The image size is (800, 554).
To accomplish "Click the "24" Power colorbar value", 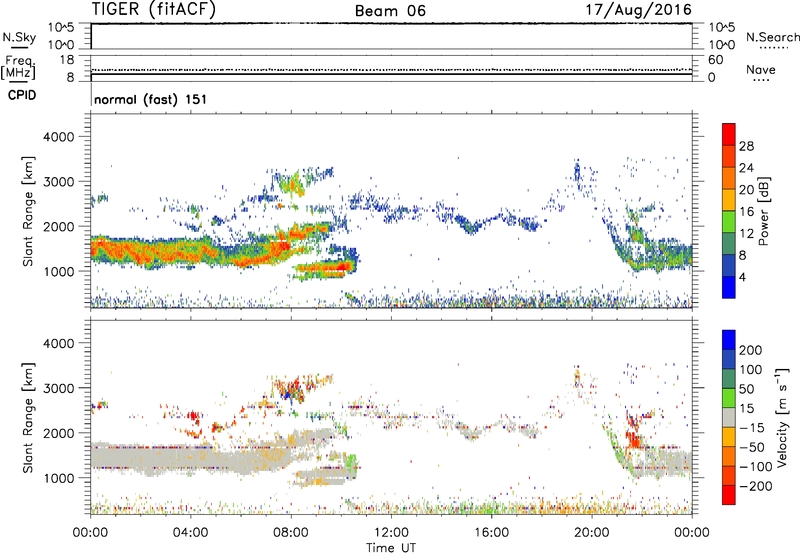I will (x=746, y=168).
